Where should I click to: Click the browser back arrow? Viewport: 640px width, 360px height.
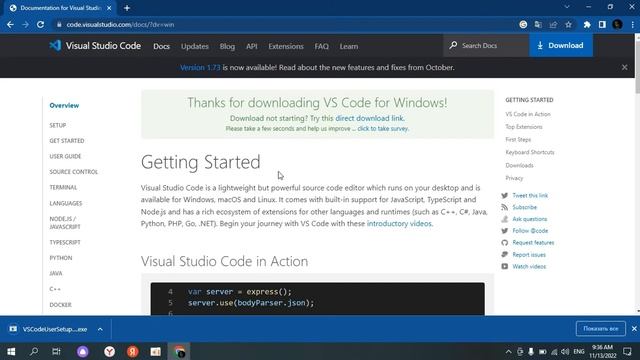click(10, 24)
